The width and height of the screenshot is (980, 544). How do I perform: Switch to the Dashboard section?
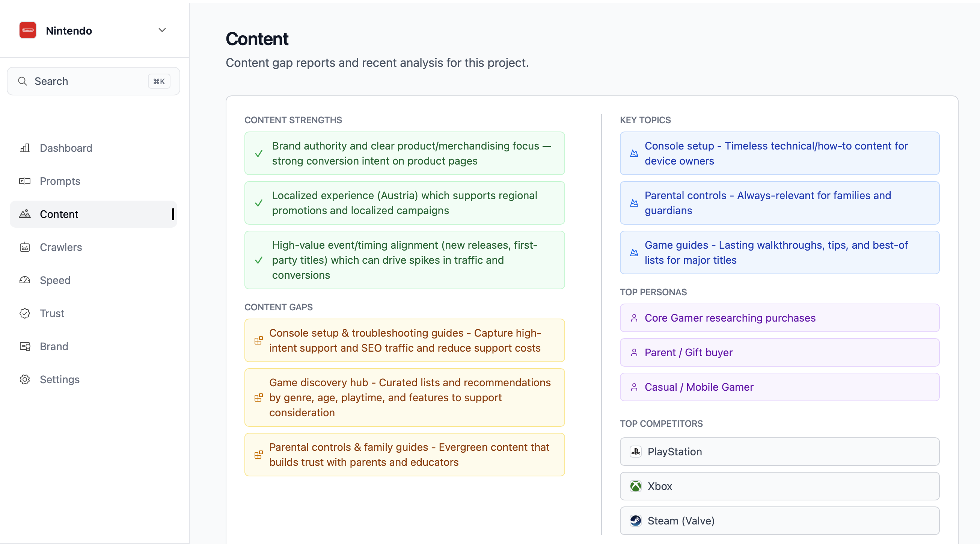coord(66,148)
